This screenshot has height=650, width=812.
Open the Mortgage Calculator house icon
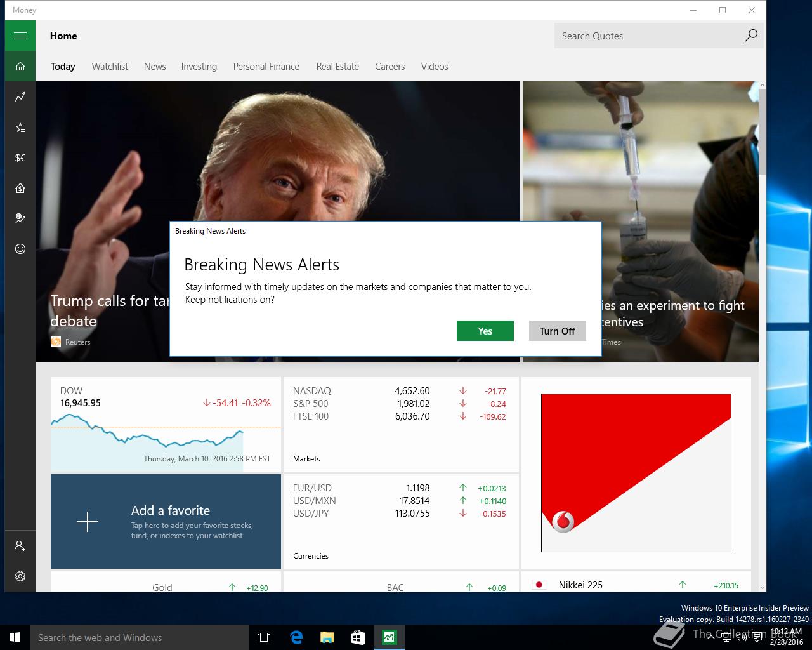click(x=20, y=188)
